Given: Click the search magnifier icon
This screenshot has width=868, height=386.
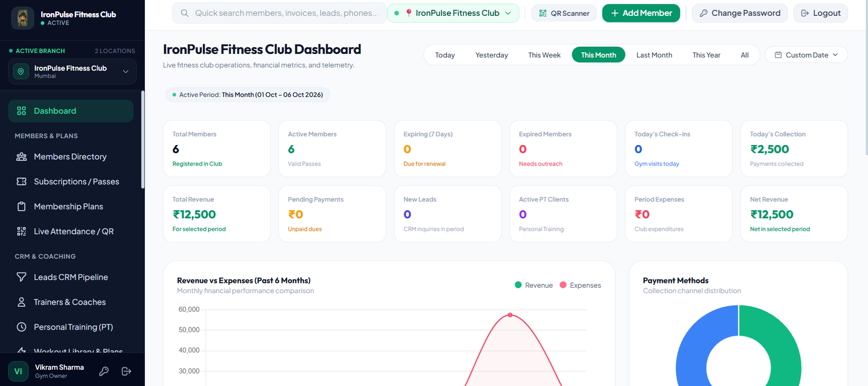Looking at the screenshot, I should pyautogui.click(x=184, y=13).
